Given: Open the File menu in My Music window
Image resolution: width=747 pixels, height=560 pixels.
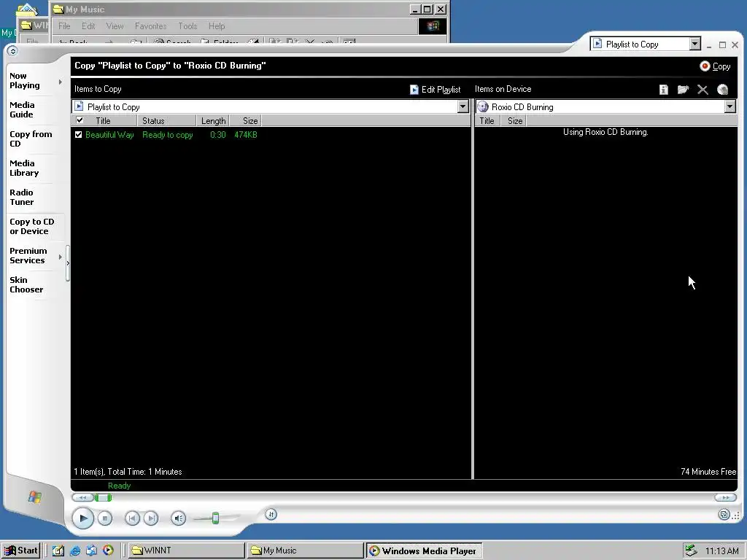Looking at the screenshot, I should pos(64,26).
